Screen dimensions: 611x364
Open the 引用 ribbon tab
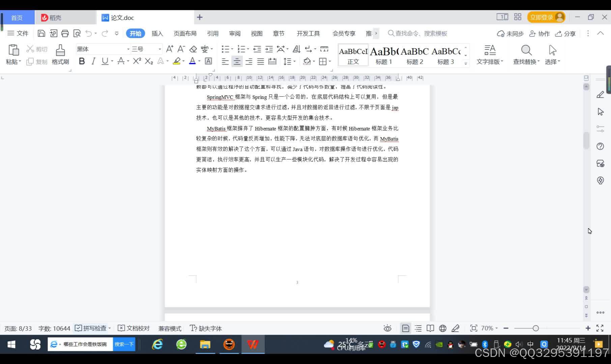tap(212, 33)
